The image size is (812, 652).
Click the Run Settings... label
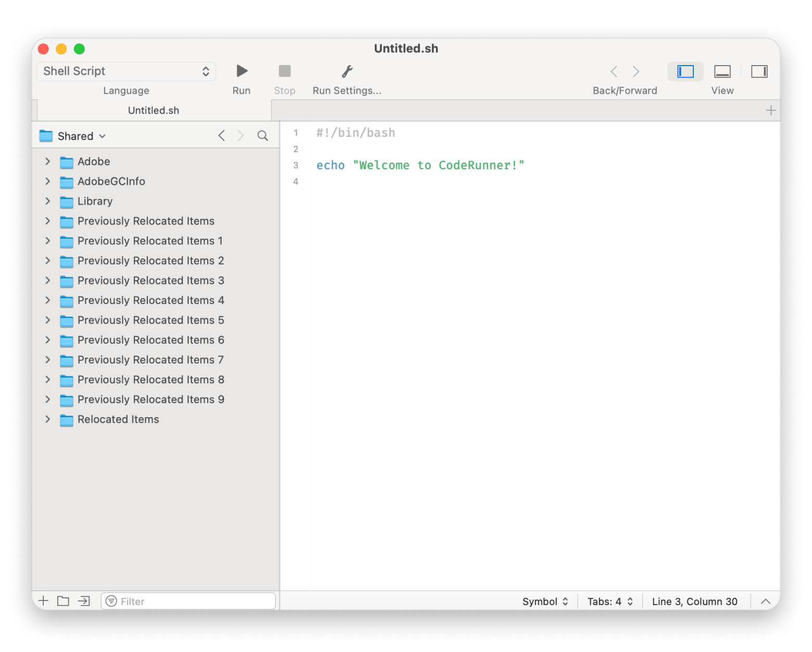coord(347,91)
